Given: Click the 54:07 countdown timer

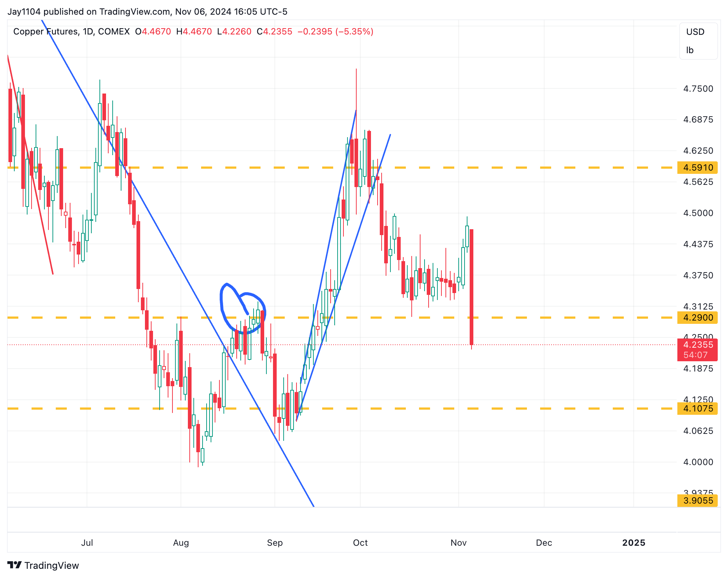Looking at the screenshot, I should pyautogui.click(x=695, y=355).
